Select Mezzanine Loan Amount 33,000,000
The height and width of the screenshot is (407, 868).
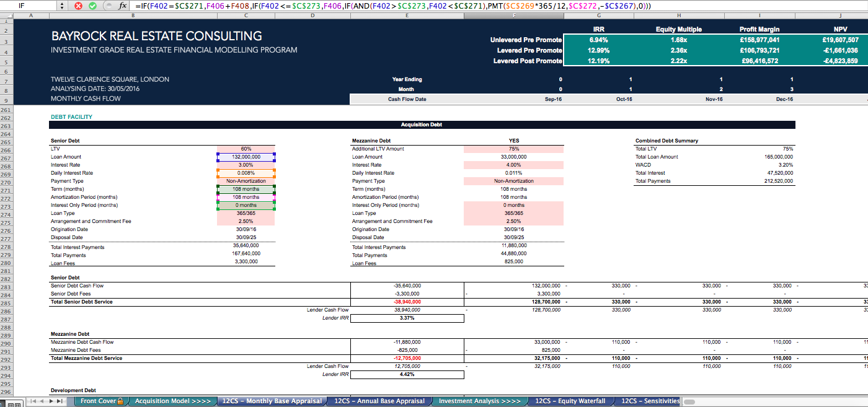[x=514, y=157]
